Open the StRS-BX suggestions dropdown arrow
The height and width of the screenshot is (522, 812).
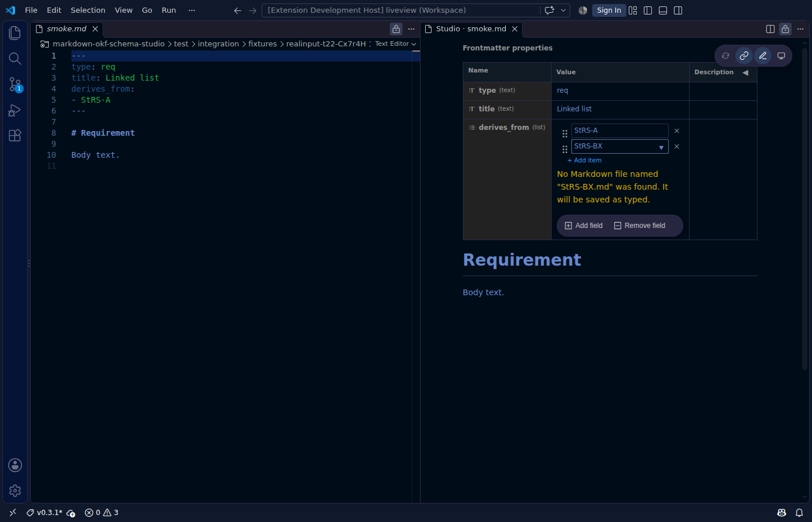(661, 147)
